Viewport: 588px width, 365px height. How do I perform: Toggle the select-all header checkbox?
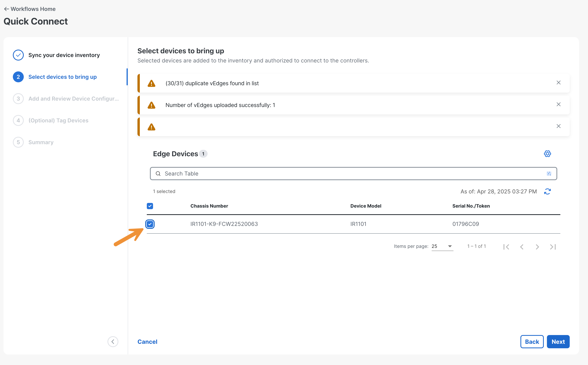click(150, 206)
